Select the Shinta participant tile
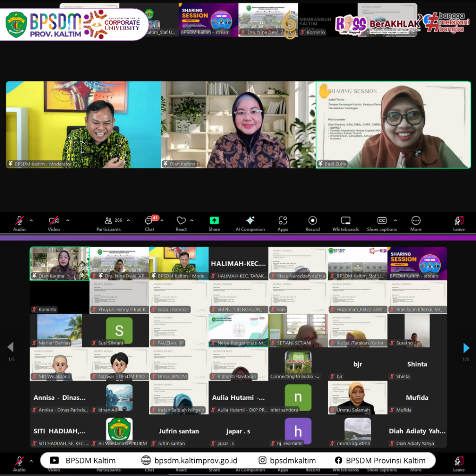The width and height of the screenshot is (476, 476). tap(417, 364)
